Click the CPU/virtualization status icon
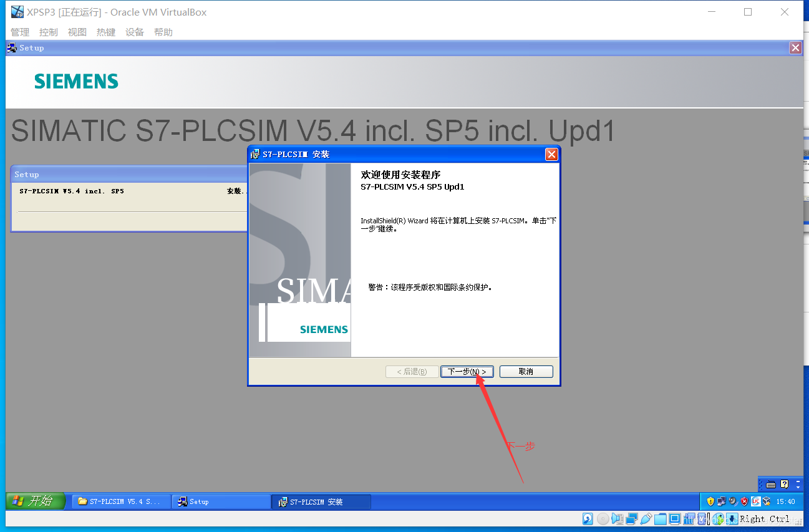 pos(702,518)
